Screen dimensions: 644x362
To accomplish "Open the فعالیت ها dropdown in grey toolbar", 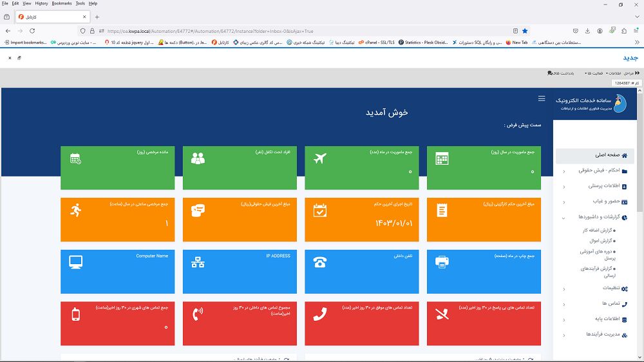I will click(594, 73).
